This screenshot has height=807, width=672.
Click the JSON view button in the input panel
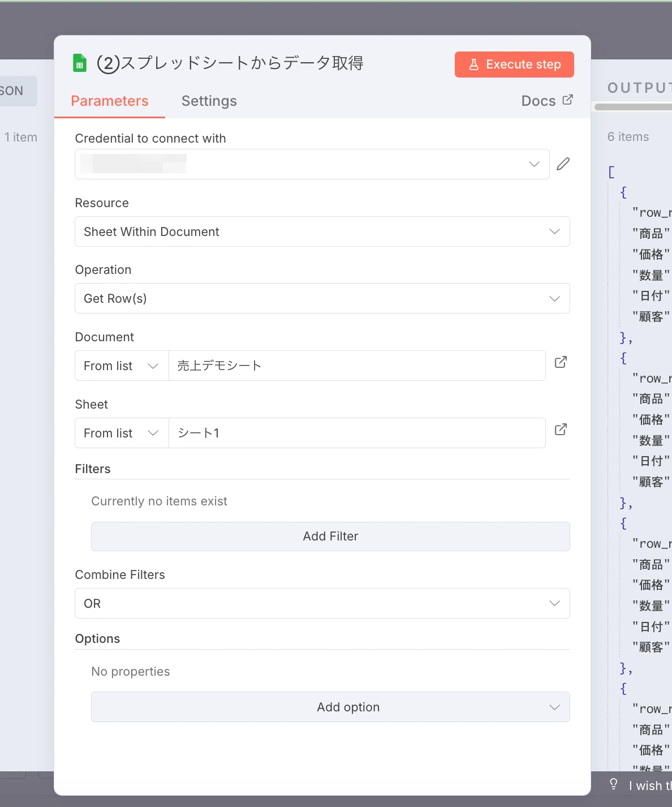(17, 91)
